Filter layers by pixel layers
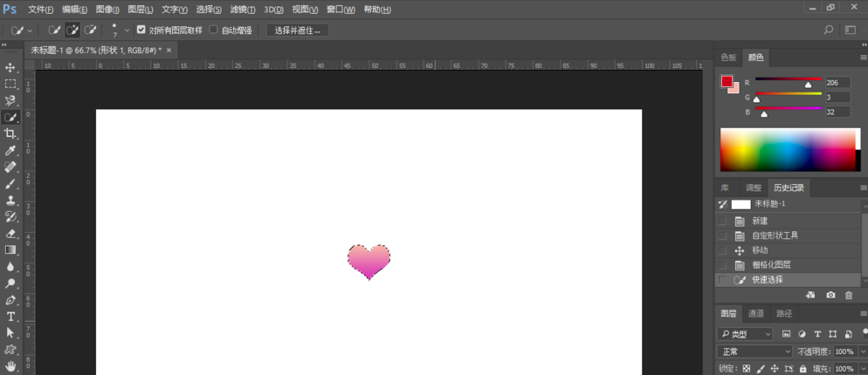 [786, 334]
